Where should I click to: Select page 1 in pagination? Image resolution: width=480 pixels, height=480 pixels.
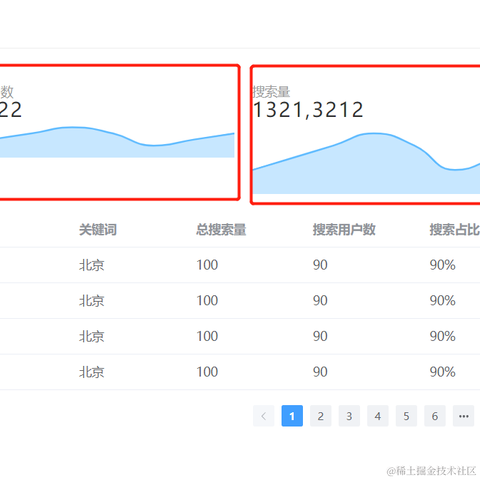point(292,416)
